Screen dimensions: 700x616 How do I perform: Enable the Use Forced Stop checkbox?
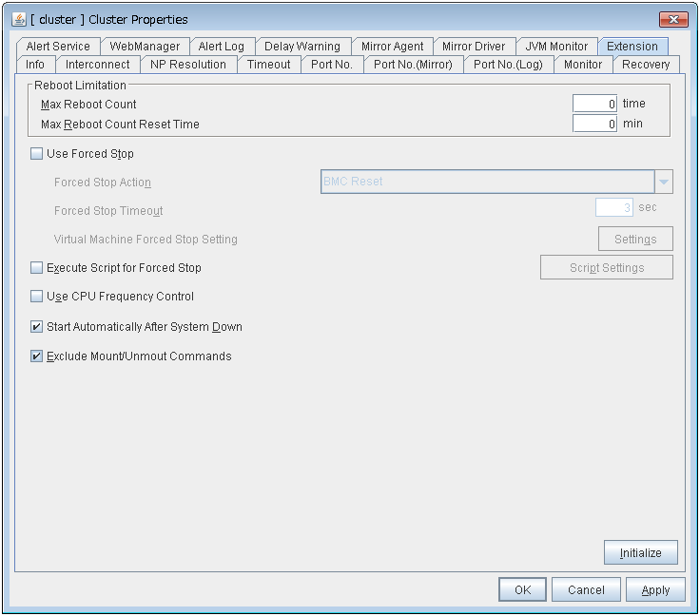(x=36, y=154)
